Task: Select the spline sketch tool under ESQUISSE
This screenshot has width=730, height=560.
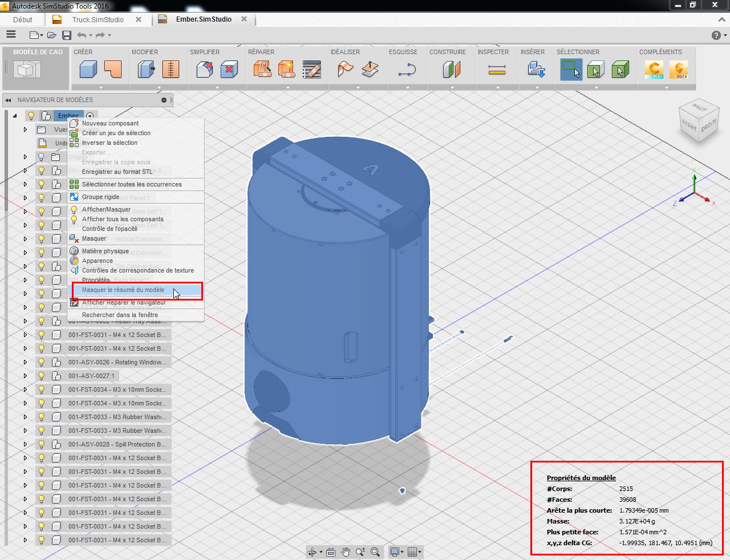Action: pyautogui.click(x=407, y=70)
